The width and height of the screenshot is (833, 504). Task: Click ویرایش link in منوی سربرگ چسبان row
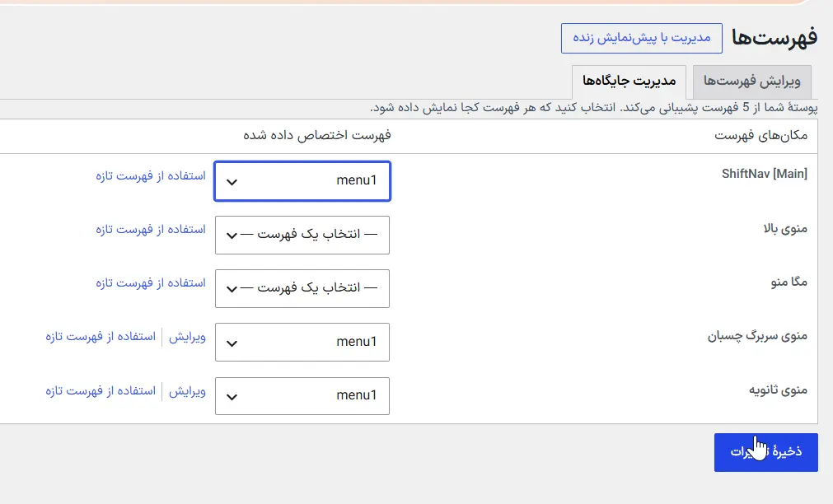[187, 337]
